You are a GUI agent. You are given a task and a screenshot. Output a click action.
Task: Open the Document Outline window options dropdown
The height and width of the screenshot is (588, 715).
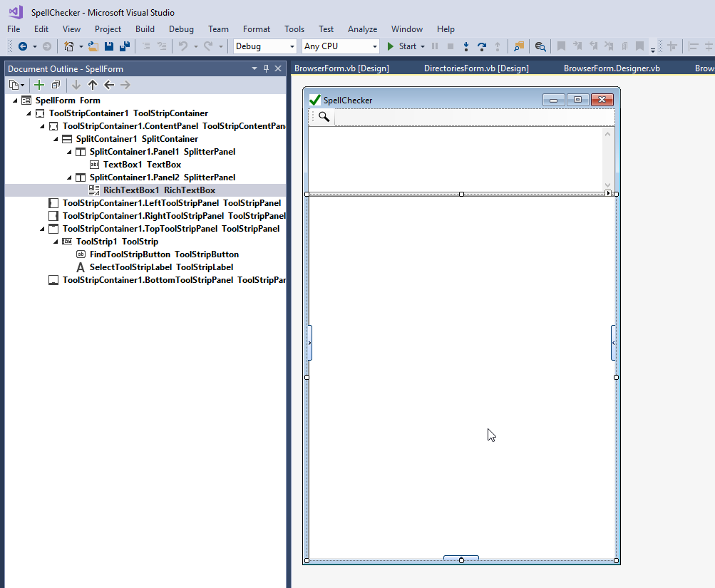click(254, 68)
